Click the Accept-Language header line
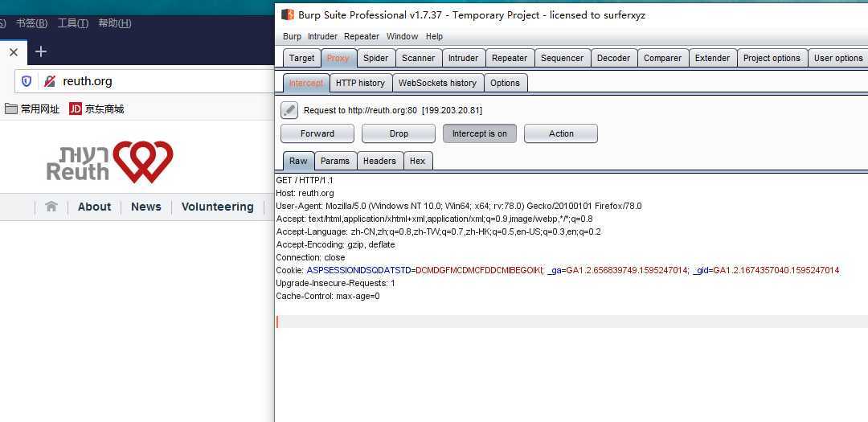Screen dimensions: 868x422 (x=439, y=231)
